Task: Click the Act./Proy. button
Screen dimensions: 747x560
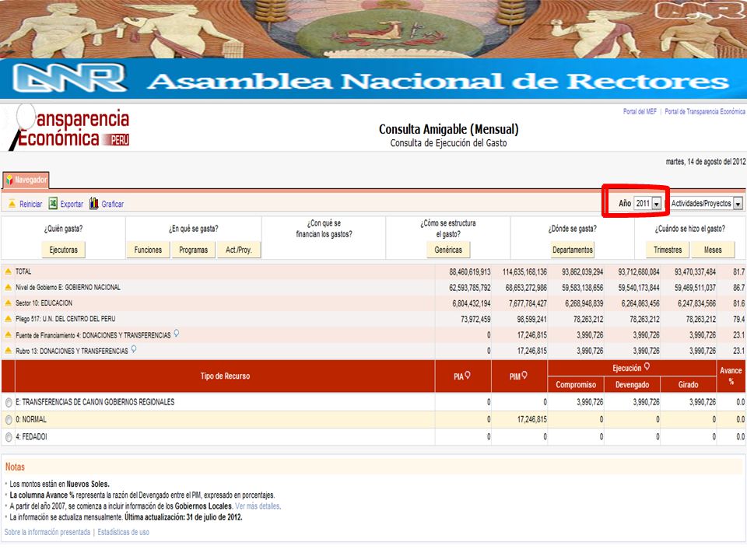Action: (x=239, y=250)
